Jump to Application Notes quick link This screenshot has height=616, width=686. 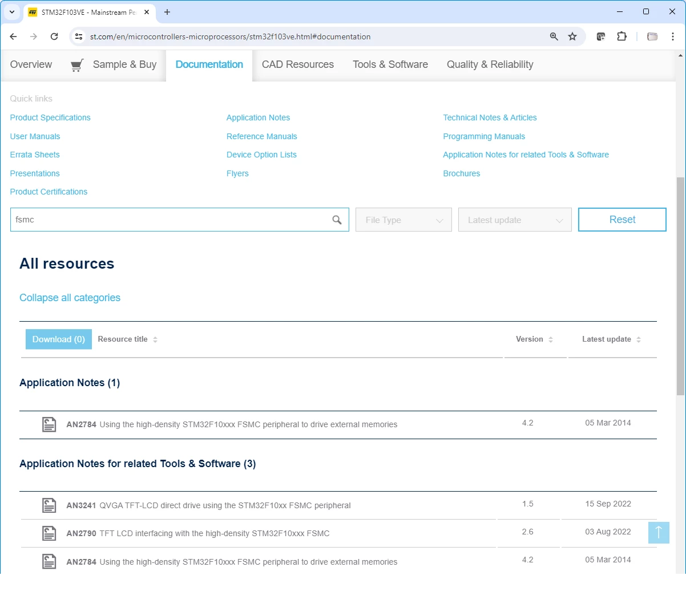coord(258,117)
